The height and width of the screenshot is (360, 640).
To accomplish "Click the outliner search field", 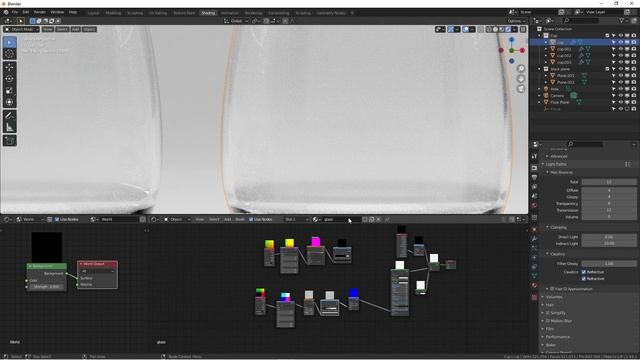I will 580,20.
